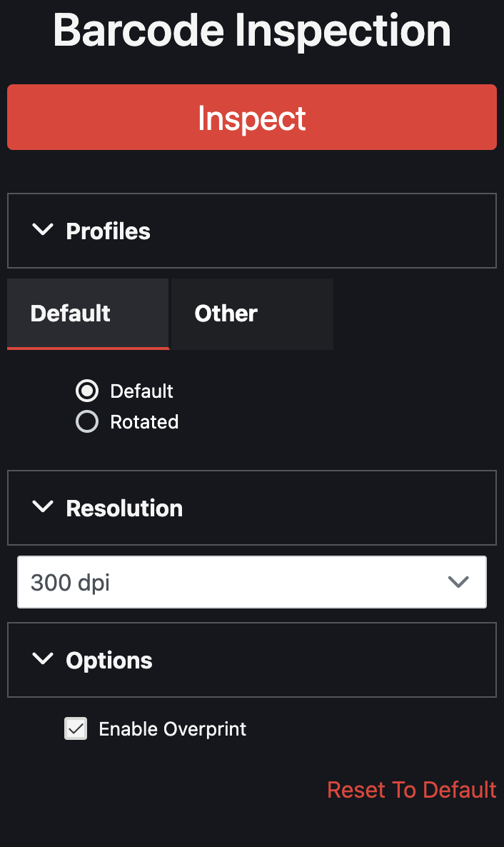Click the Resolution section header label
The height and width of the screenshot is (847, 504).
124,508
